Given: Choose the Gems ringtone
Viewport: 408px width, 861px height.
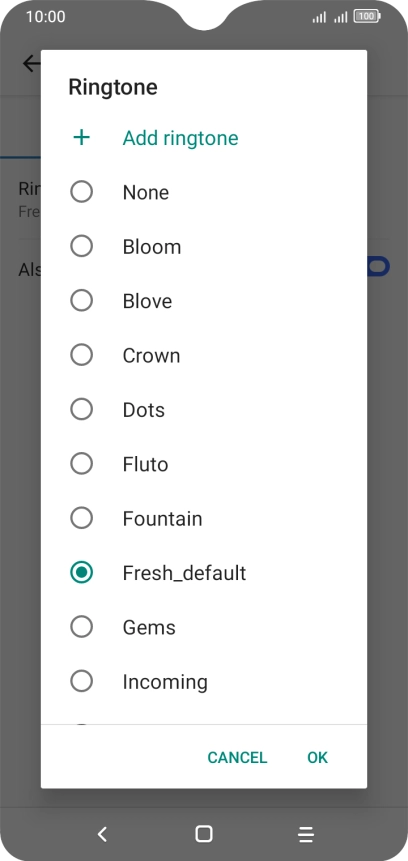Looking at the screenshot, I should click(x=204, y=627).
